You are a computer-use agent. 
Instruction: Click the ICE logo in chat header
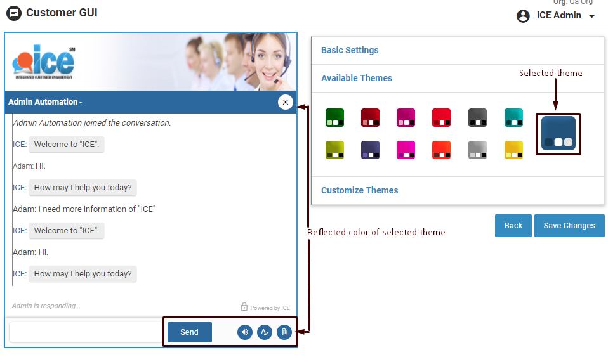click(43, 62)
